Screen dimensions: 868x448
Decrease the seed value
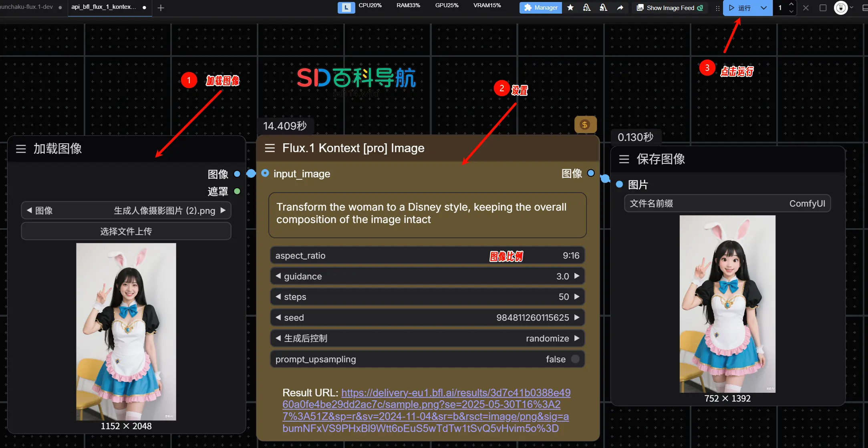click(x=278, y=317)
